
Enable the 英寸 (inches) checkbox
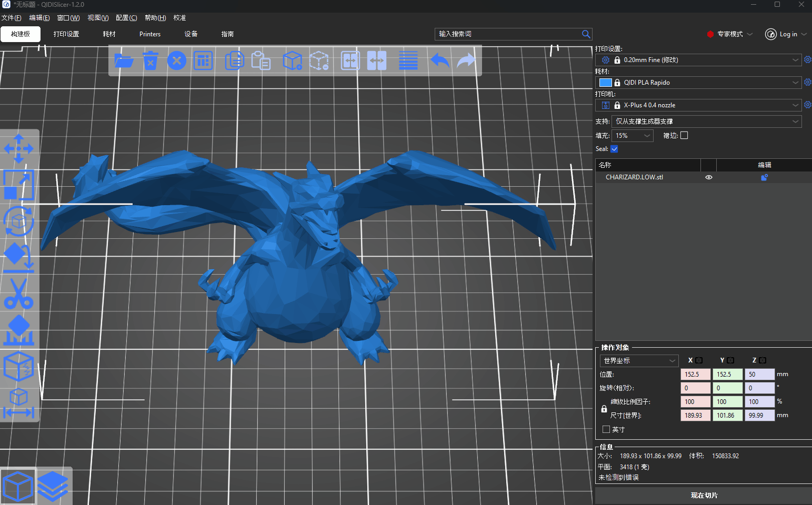point(606,429)
